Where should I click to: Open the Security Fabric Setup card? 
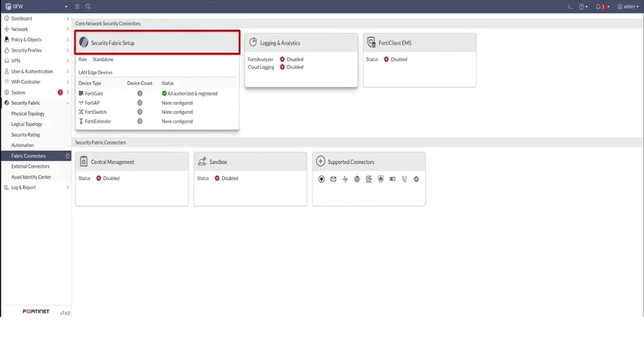point(157,43)
